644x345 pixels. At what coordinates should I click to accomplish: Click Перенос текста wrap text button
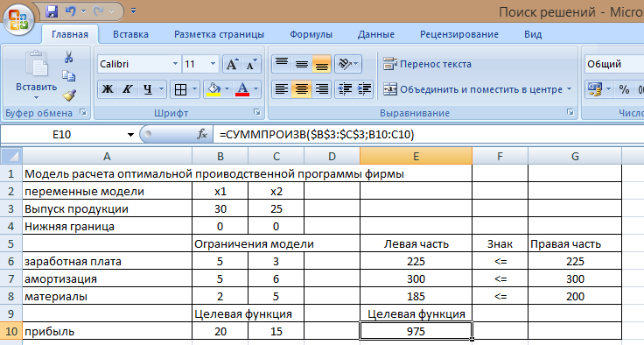tap(427, 64)
